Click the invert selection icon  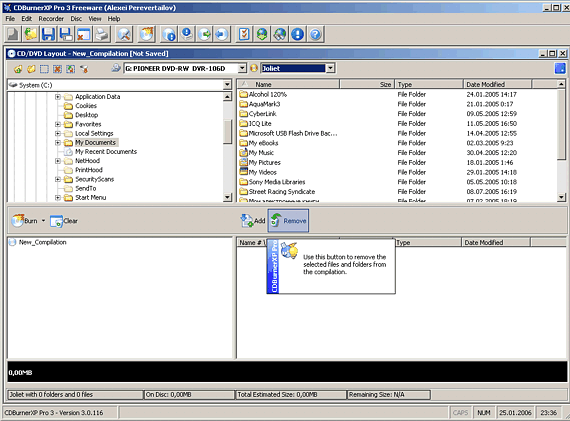tap(71, 69)
